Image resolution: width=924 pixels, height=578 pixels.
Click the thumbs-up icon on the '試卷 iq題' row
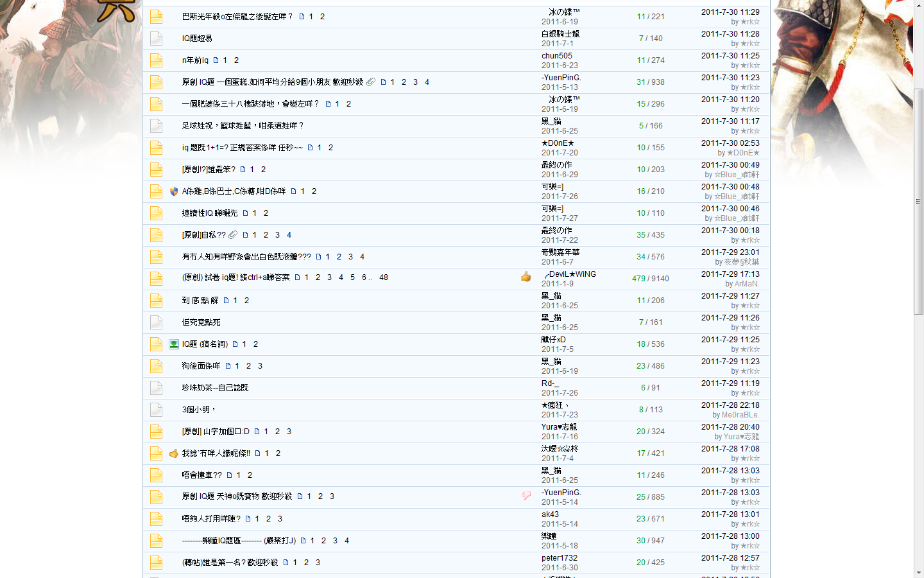point(526,277)
